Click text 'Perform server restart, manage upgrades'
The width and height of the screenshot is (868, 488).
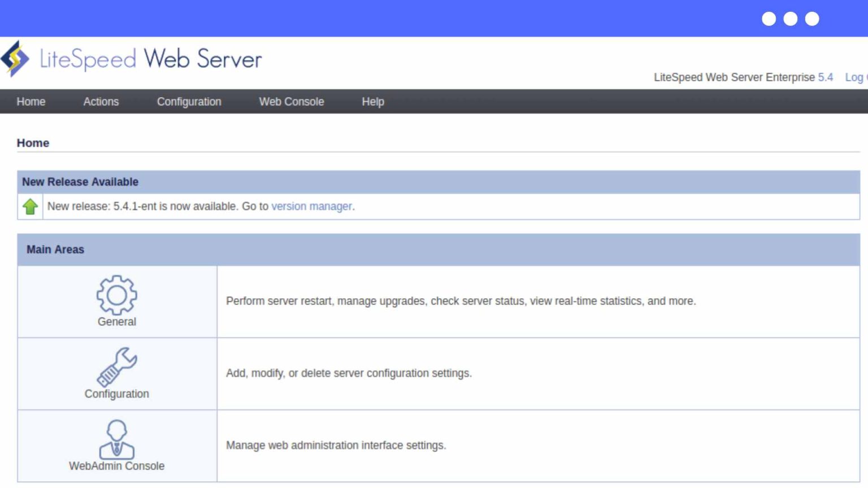coord(325,301)
